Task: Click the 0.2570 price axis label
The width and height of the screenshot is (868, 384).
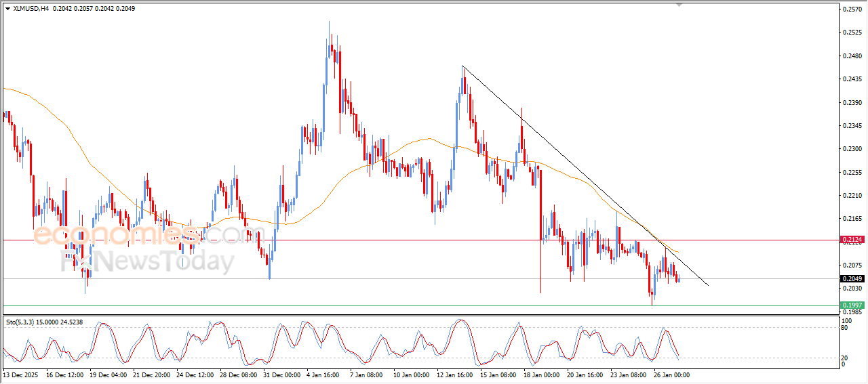Action: 852,9
